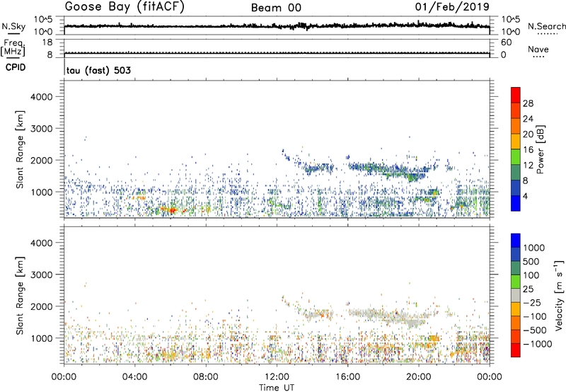This screenshot has width=566, height=392.
Task: Click the red high-power patch near 06:00 in the power panel
Action: point(171,210)
